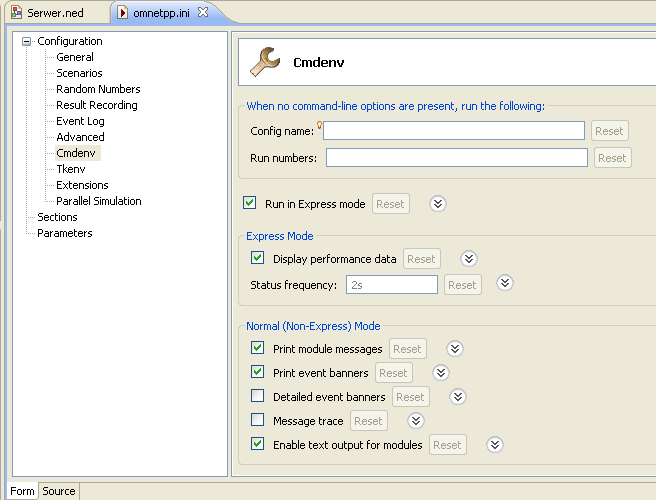Expand details for Print event banners
The image size is (656, 500).
(441, 373)
